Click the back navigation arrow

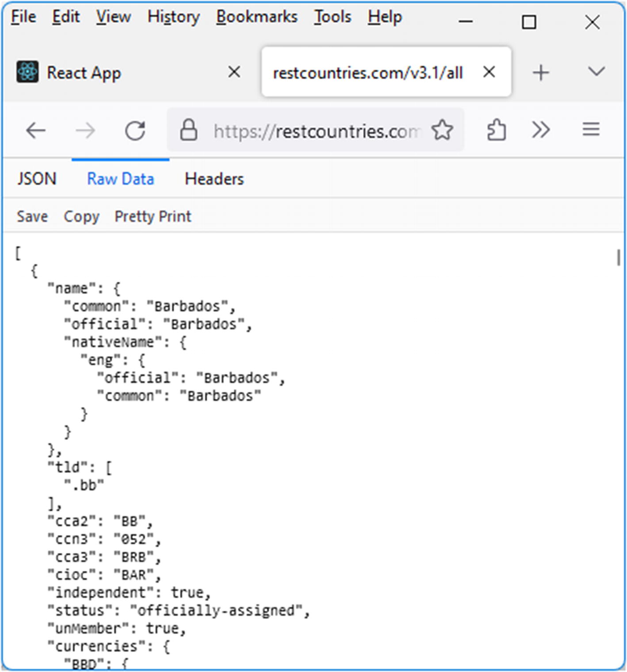36,130
